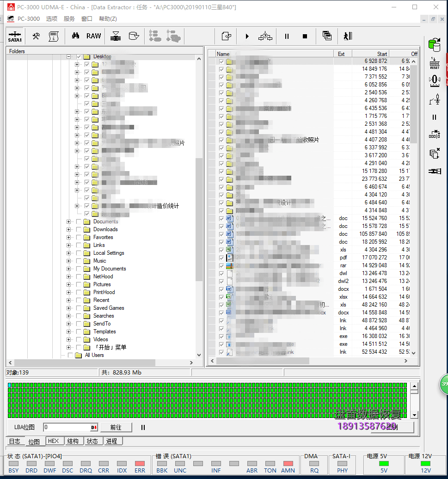Check the All Users folder checkbox
This screenshot has width=448, height=479.
70,355
